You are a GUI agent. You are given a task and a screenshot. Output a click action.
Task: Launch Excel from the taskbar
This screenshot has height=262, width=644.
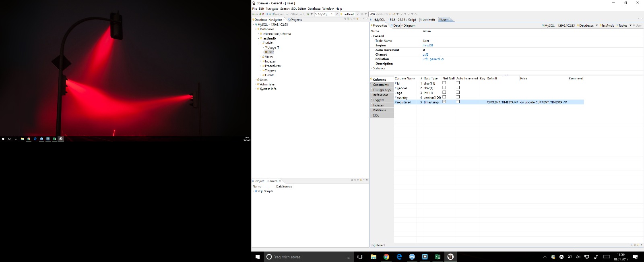click(x=438, y=257)
